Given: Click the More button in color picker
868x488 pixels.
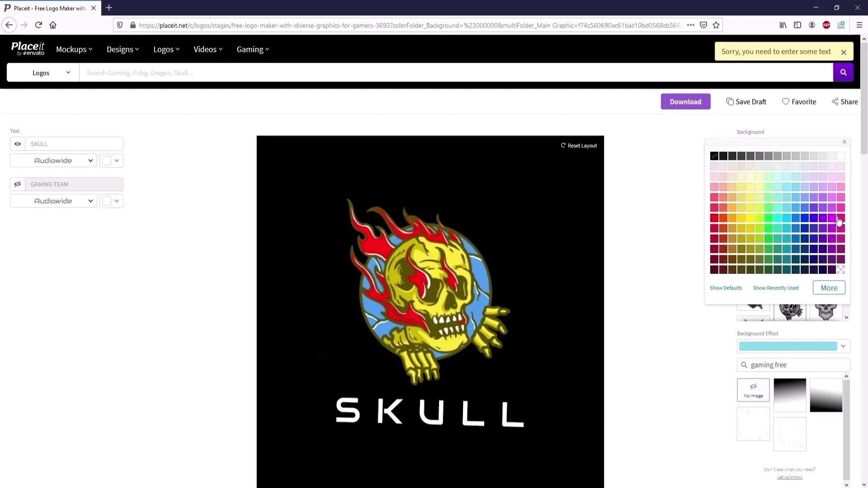Looking at the screenshot, I should point(829,288).
